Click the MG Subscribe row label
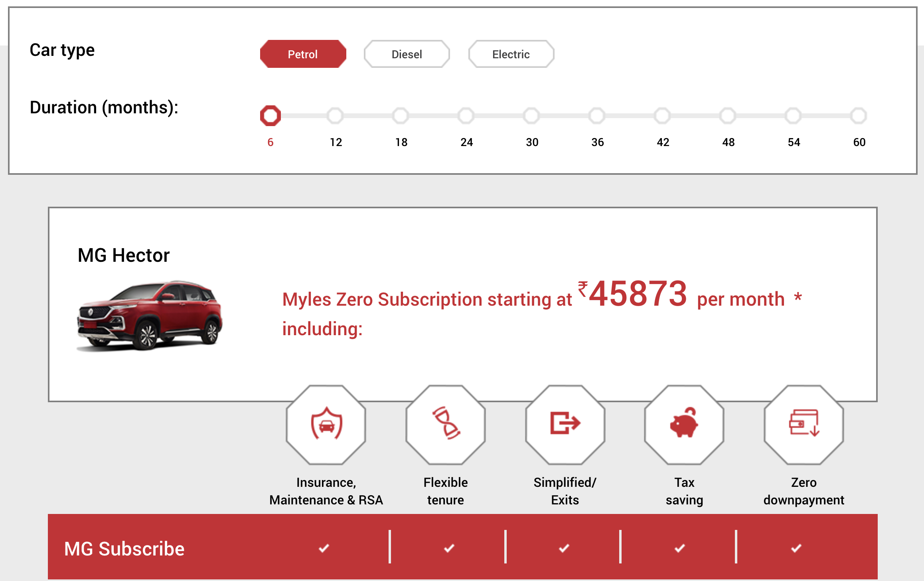924x581 pixels. tap(124, 549)
